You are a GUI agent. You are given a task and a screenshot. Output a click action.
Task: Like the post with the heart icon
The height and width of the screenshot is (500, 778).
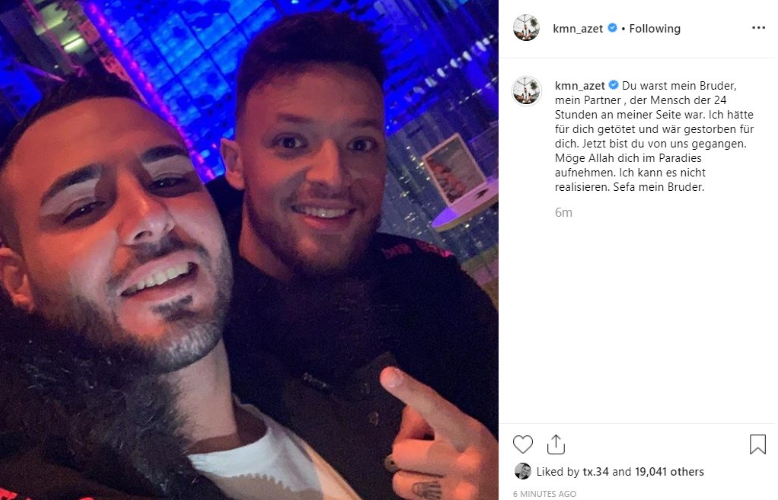[x=522, y=444]
